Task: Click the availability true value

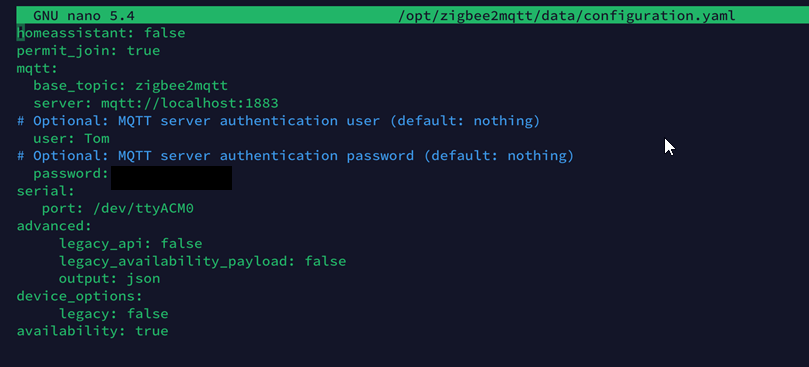Action: pyautogui.click(x=152, y=331)
